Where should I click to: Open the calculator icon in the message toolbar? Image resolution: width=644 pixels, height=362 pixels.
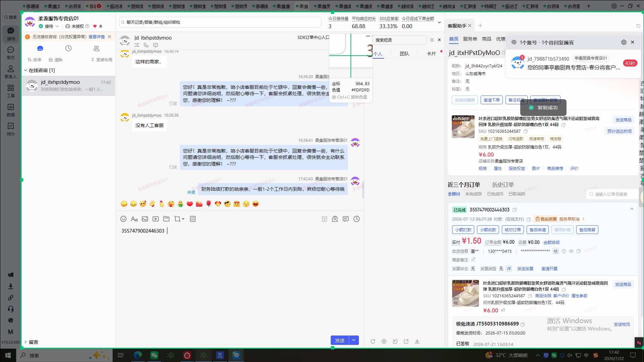tap(193, 219)
